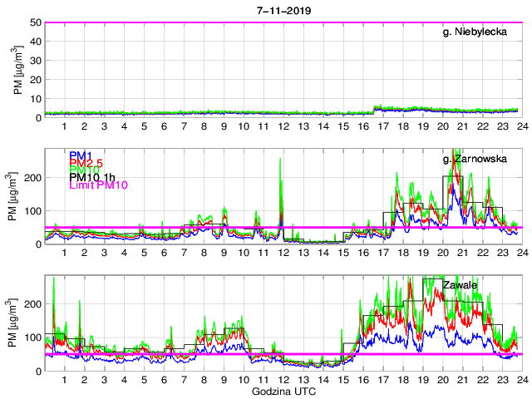
Task: Select the PM2.5 legend entry
Action: (86, 163)
